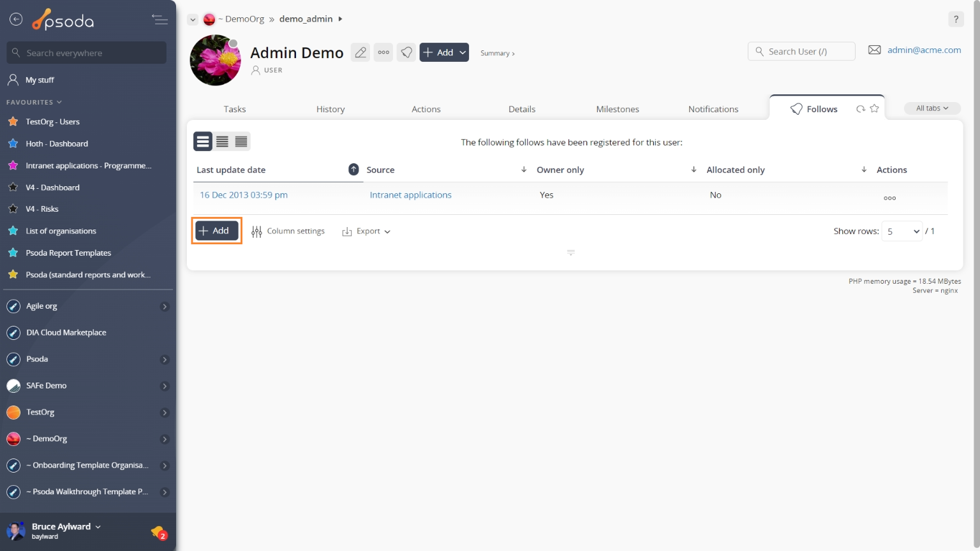Open Intranet applications - Programme favourite
980x551 pixels.
[x=88, y=166]
